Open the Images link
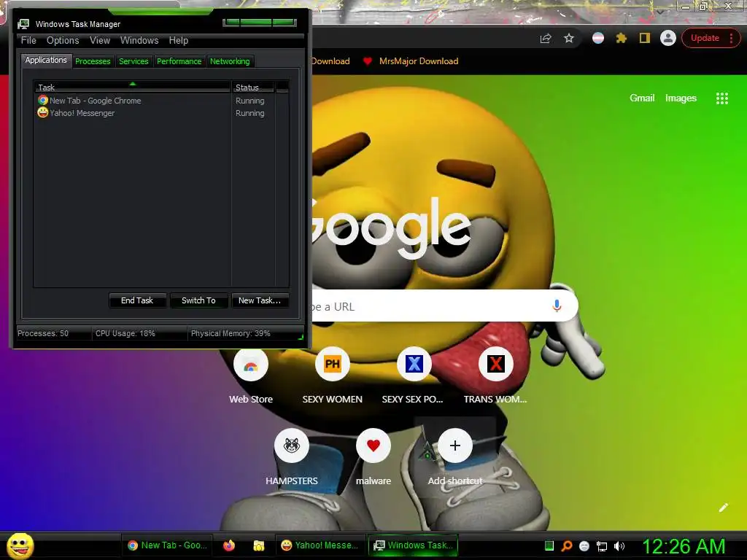747x560 pixels. tap(681, 98)
